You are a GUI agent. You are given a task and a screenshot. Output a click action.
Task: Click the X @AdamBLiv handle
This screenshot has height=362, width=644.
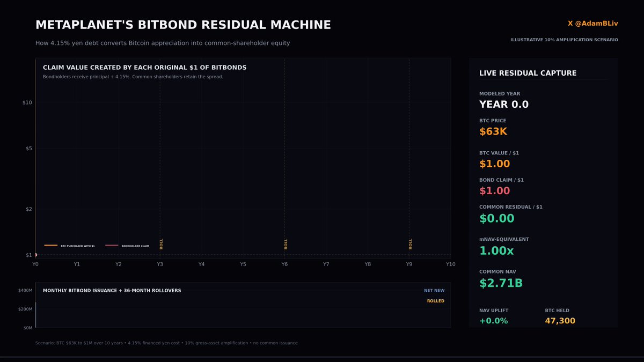tap(593, 24)
